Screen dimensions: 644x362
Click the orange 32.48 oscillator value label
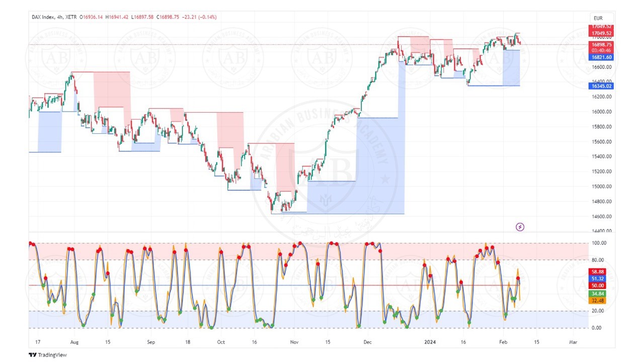pos(598,301)
